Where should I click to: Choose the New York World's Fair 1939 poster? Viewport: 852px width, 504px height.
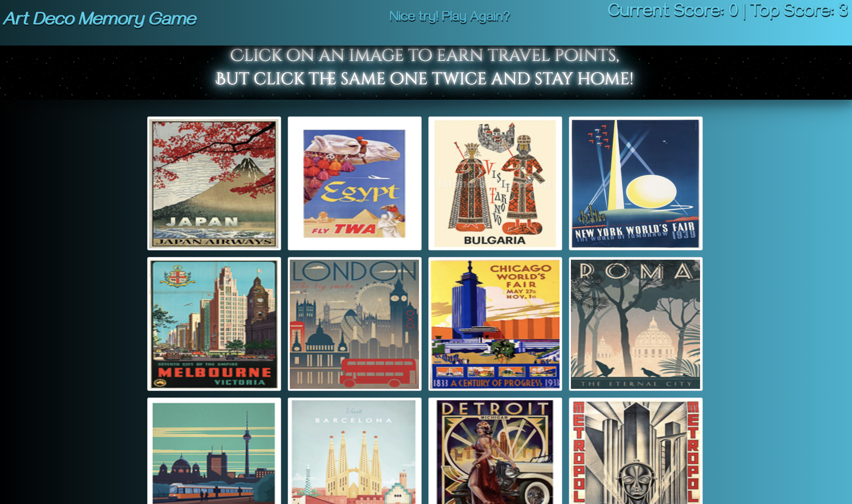click(x=636, y=183)
